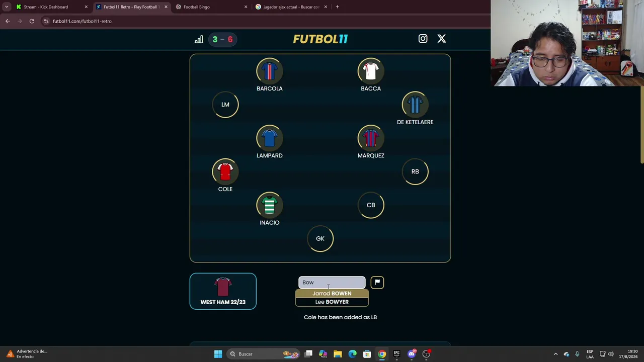Open Discord from taskbar
The image size is (644, 362).
coord(412,354)
